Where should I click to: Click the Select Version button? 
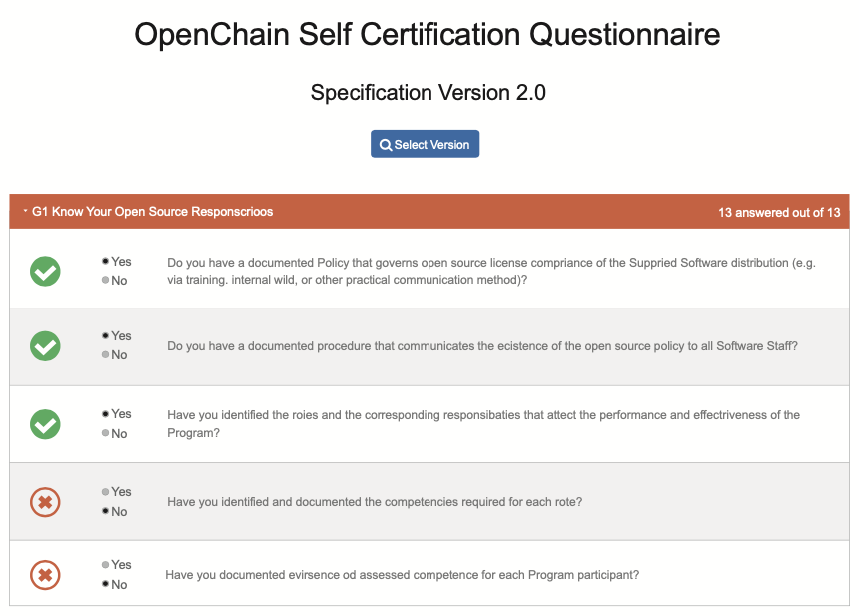pos(426,145)
